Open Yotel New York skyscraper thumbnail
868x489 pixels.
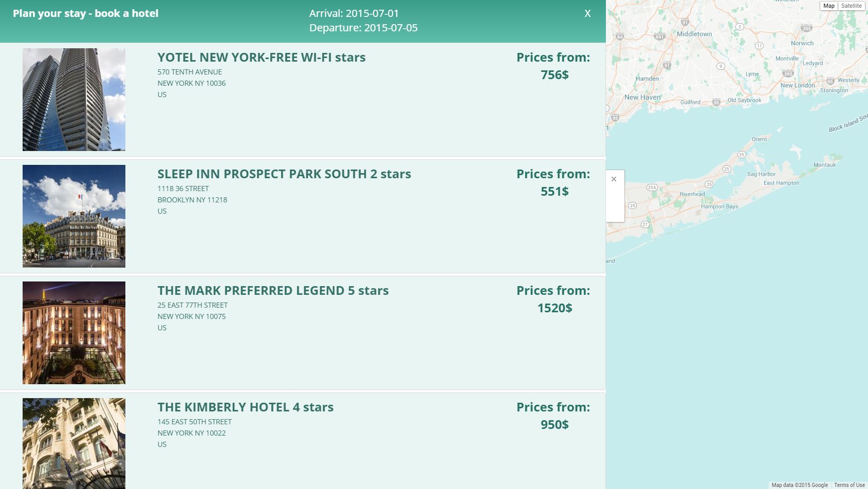click(x=74, y=100)
